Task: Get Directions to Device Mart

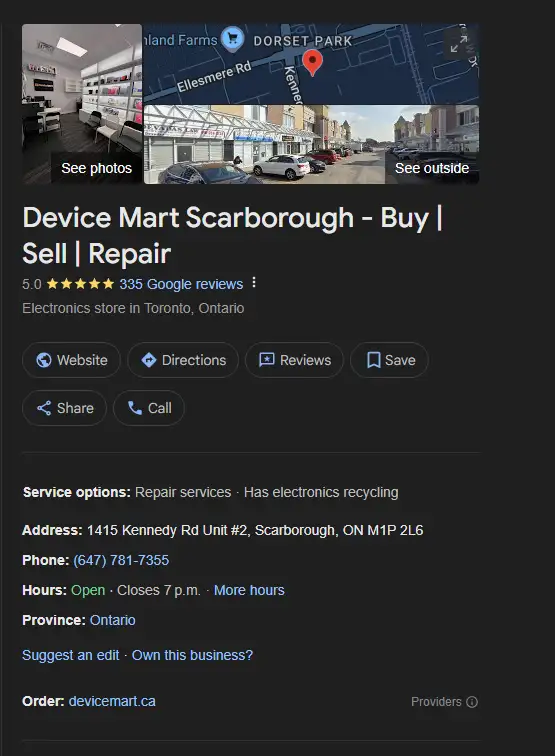Action: tap(183, 360)
